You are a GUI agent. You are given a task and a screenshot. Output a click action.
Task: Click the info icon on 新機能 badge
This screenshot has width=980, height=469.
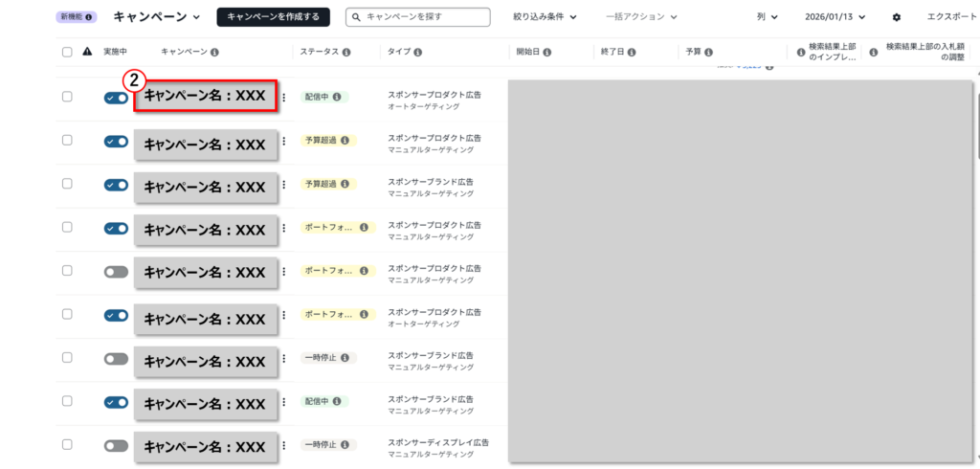88,17
